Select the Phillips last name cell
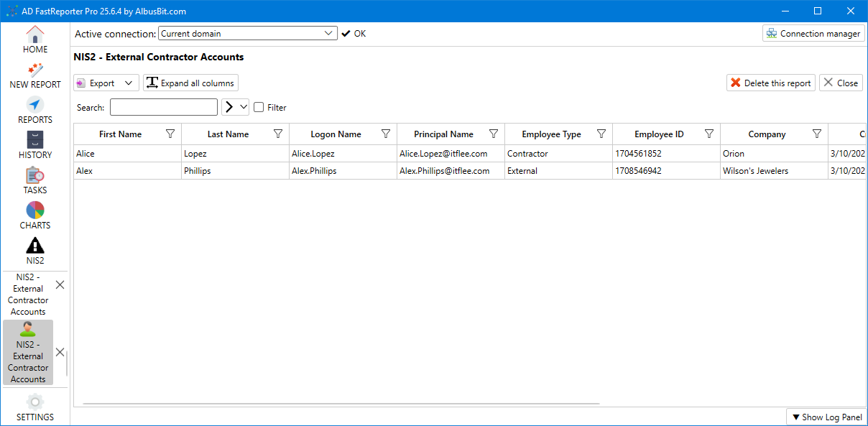Viewport: 868px width, 426px height. pos(235,171)
